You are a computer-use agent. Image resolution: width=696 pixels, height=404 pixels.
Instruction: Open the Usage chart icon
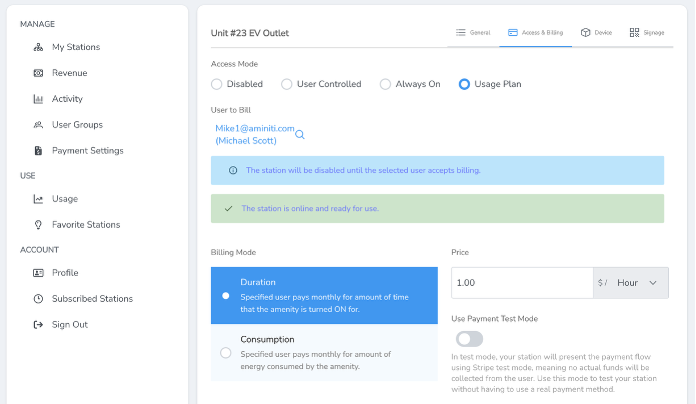[39, 199]
